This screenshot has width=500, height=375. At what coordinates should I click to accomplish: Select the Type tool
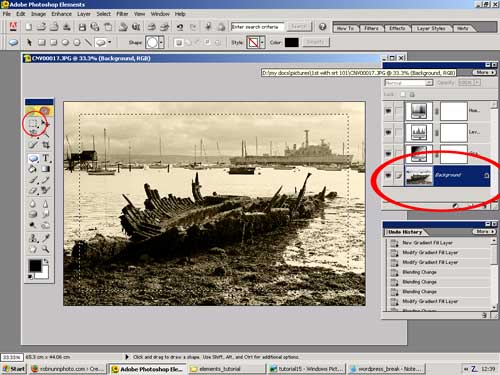click(46, 157)
